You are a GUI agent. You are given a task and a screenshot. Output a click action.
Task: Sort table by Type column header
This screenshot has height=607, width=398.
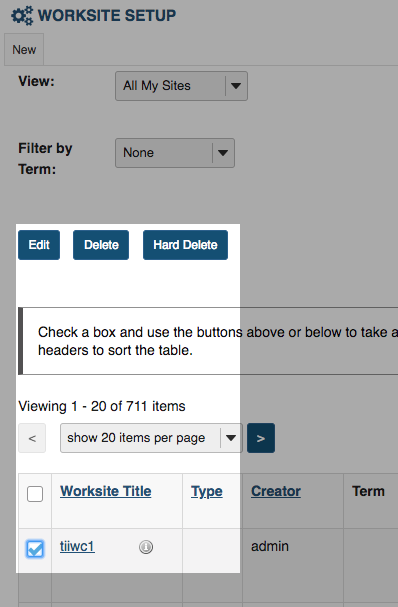point(207,492)
